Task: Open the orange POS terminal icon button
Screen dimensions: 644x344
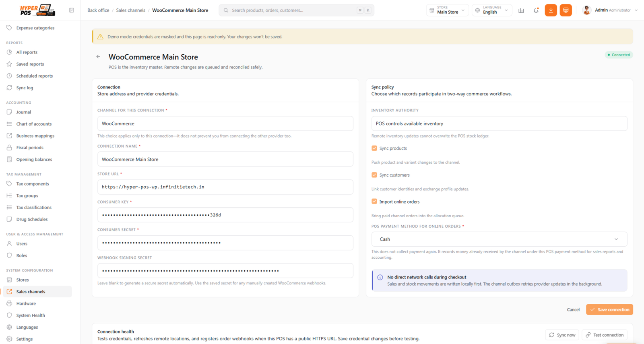Action: 566,10
